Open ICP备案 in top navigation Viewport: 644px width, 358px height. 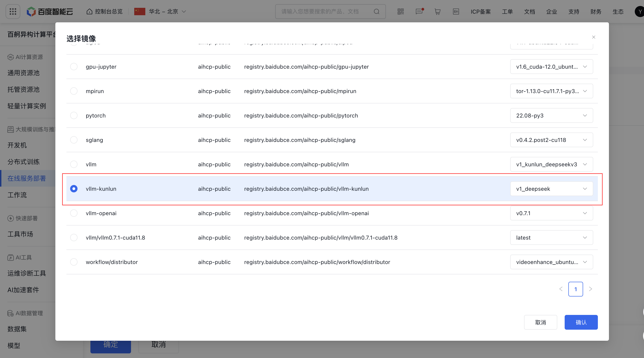480,12
